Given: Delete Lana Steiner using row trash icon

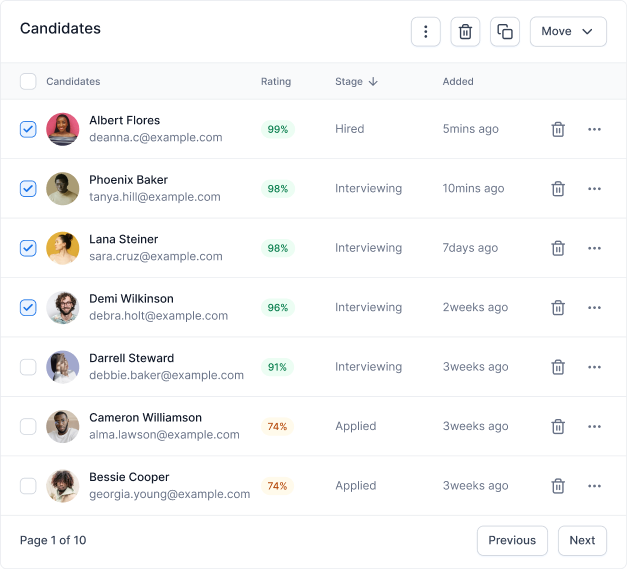Looking at the screenshot, I should coord(558,248).
